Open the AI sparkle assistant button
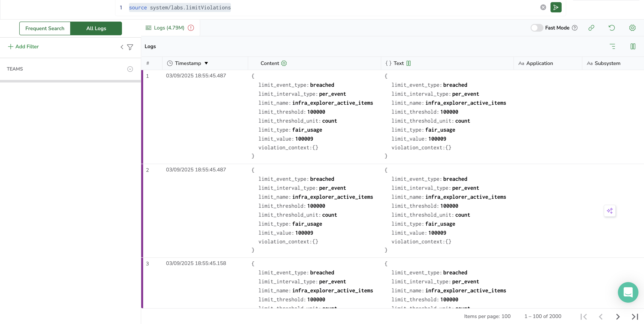Image resolution: width=644 pixels, height=324 pixels. (x=610, y=211)
